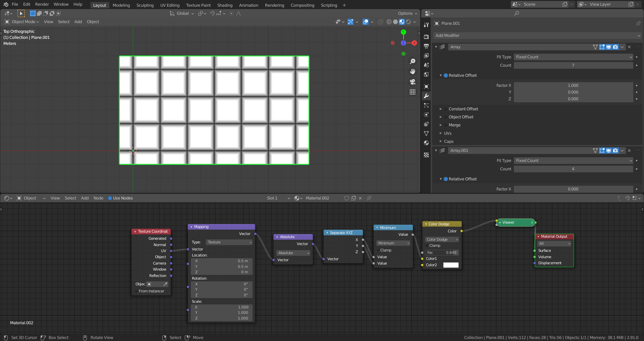This screenshot has width=644, height=341.
Task: Select the Modifier properties wrench tab
Action: 426,96
